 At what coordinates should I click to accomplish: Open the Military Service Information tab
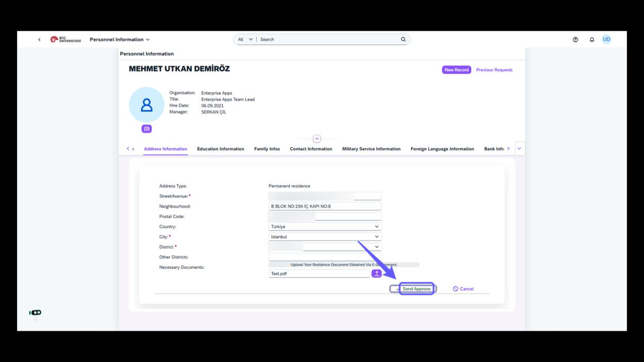371,149
